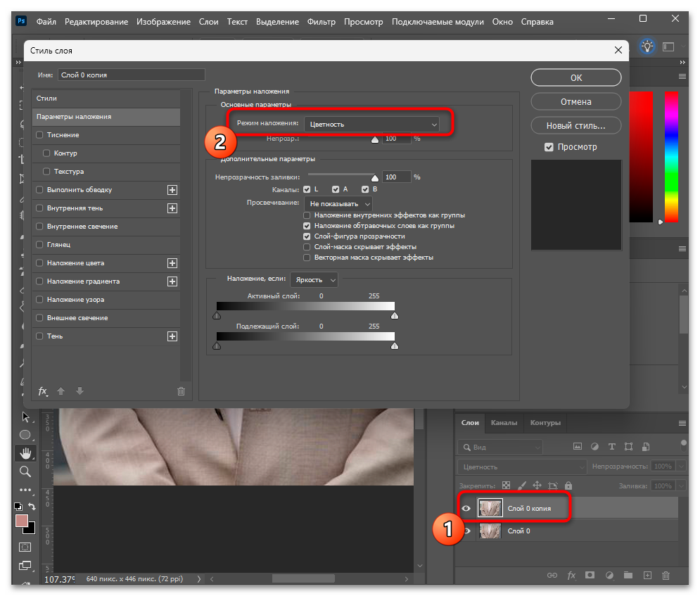Screen dimensions: 700x596
Task: Check Слой-маска скрывает эффекты option
Action: (x=307, y=247)
